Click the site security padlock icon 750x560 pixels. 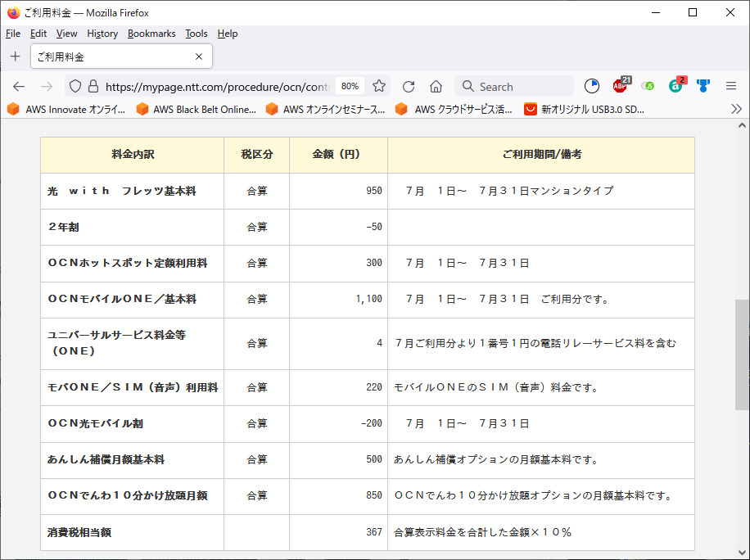tap(93, 86)
